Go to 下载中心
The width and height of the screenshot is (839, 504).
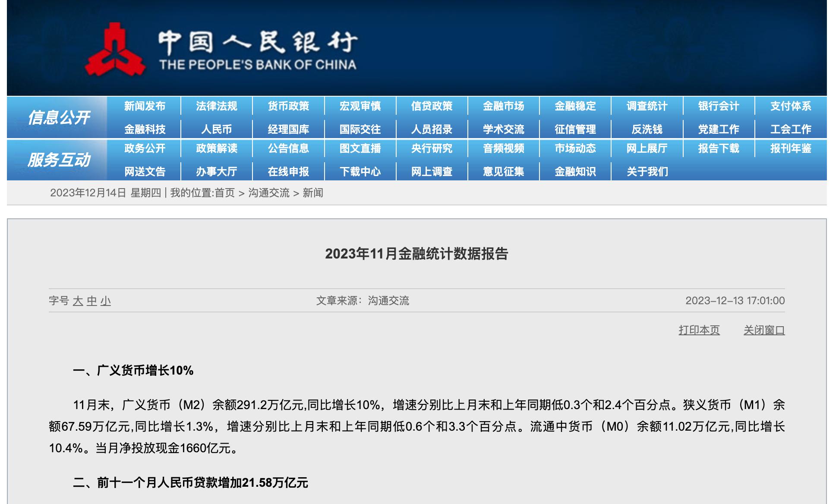point(361,171)
